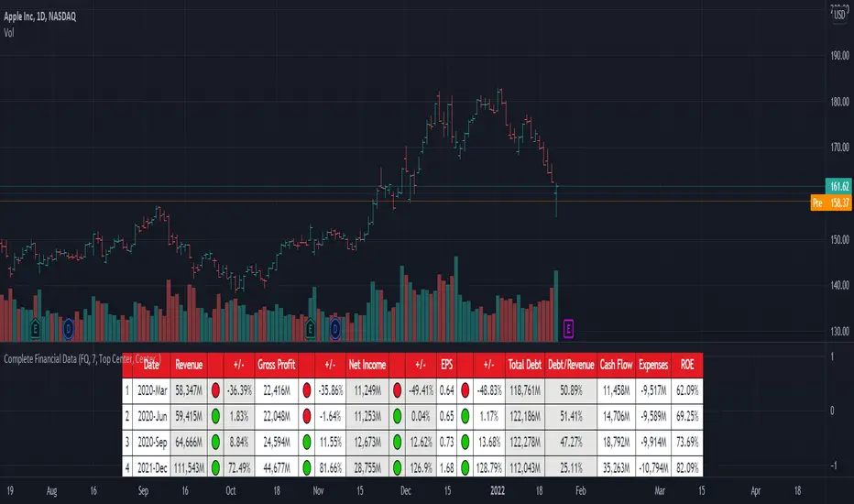Click the Total Debt column header
The height and width of the screenshot is (504, 854).
click(526, 365)
